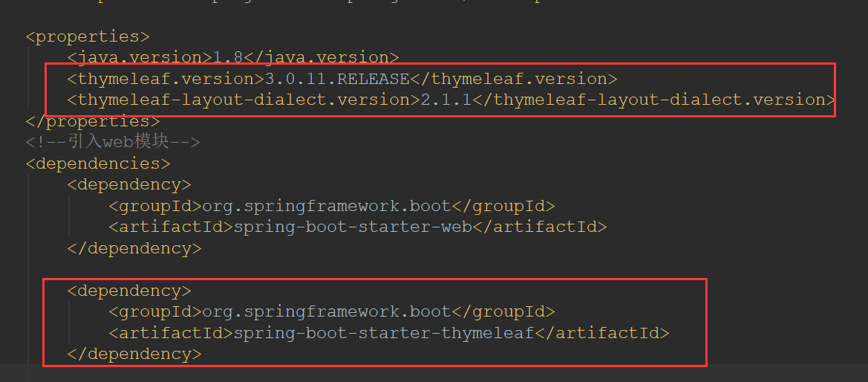Click the layout dialect version value 2.1.1
868x382 pixels.
[x=447, y=100]
